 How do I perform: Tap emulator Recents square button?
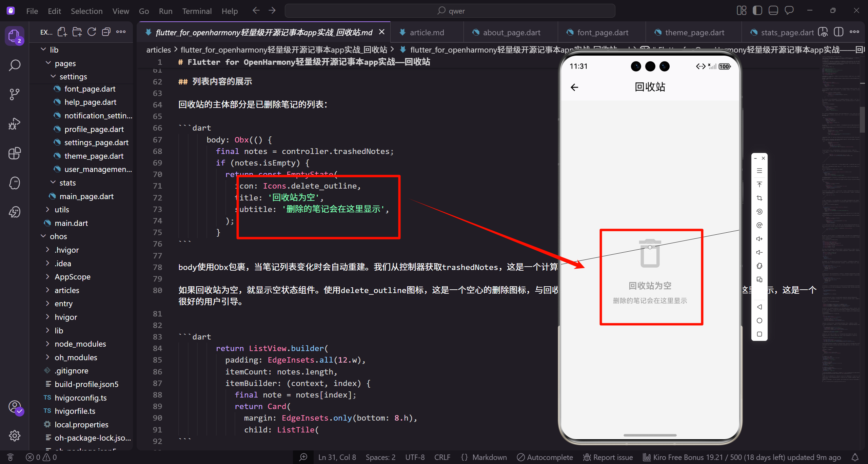point(759,334)
